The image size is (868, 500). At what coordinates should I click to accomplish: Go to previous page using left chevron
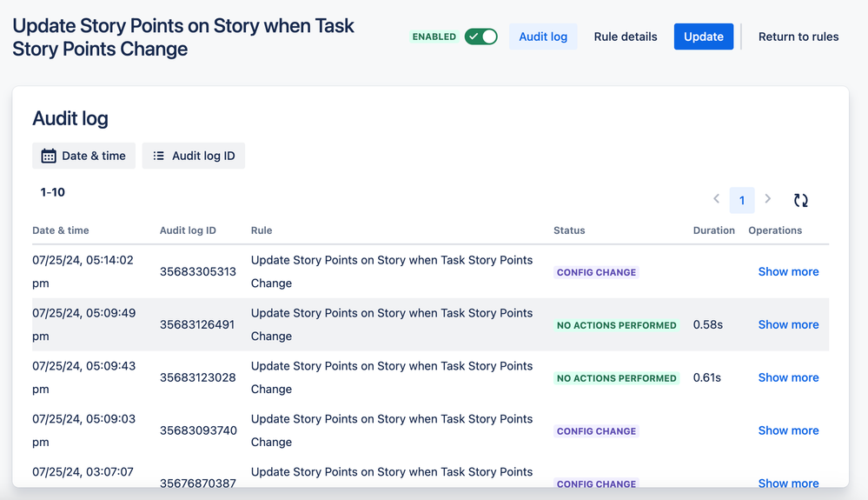click(716, 199)
